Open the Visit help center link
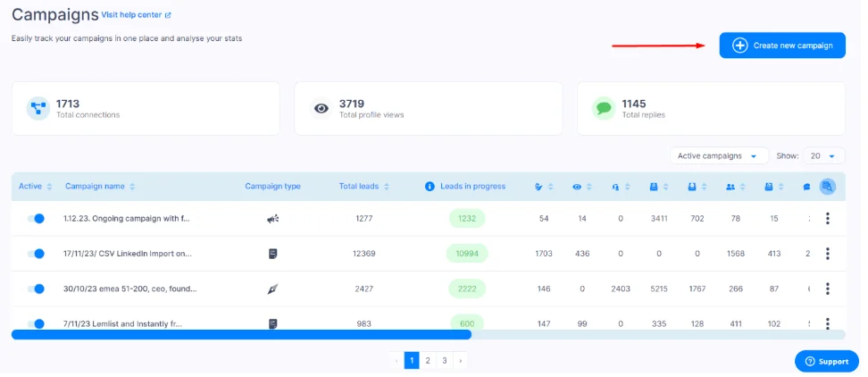This screenshot has height=377, width=868. click(136, 15)
